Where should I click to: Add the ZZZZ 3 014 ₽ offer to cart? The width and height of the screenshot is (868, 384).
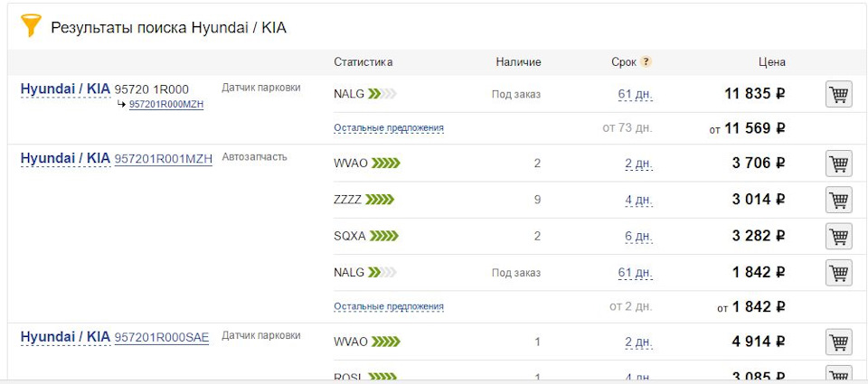(x=838, y=200)
